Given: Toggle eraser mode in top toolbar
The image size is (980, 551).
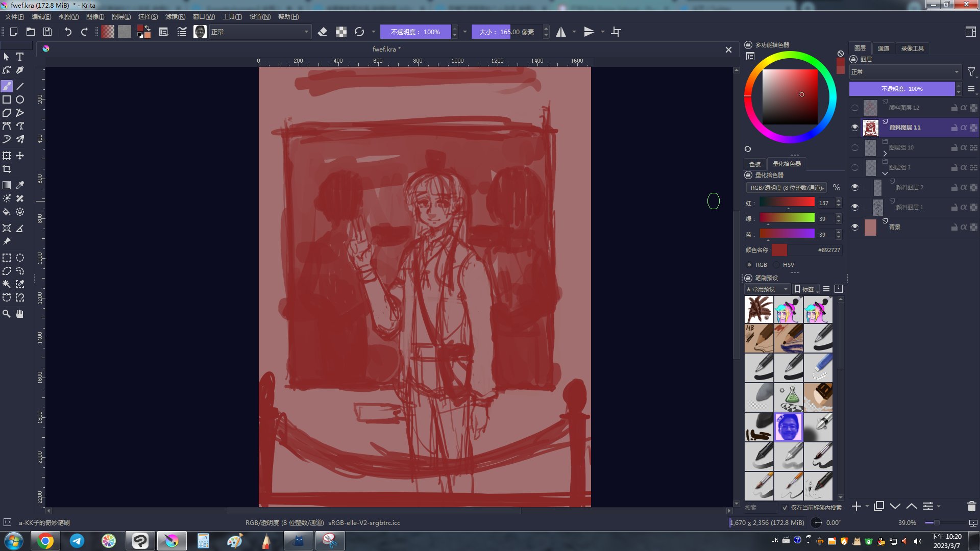Looking at the screenshot, I should [322, 32].
